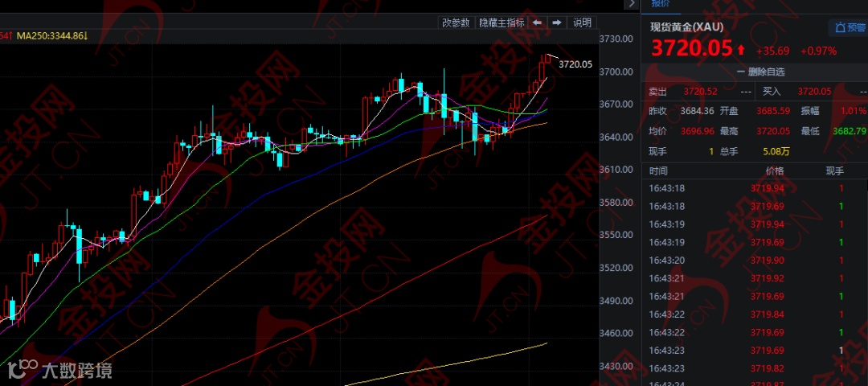Switch to the 报价 tab
Screen dimensions: 868x386
(660, 3)
